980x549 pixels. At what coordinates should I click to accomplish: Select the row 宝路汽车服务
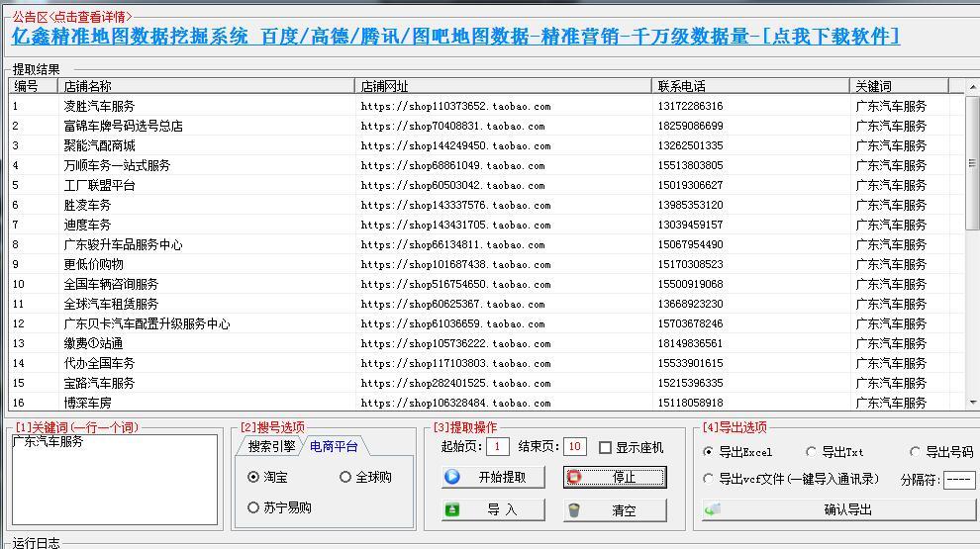tap(487, 384)
